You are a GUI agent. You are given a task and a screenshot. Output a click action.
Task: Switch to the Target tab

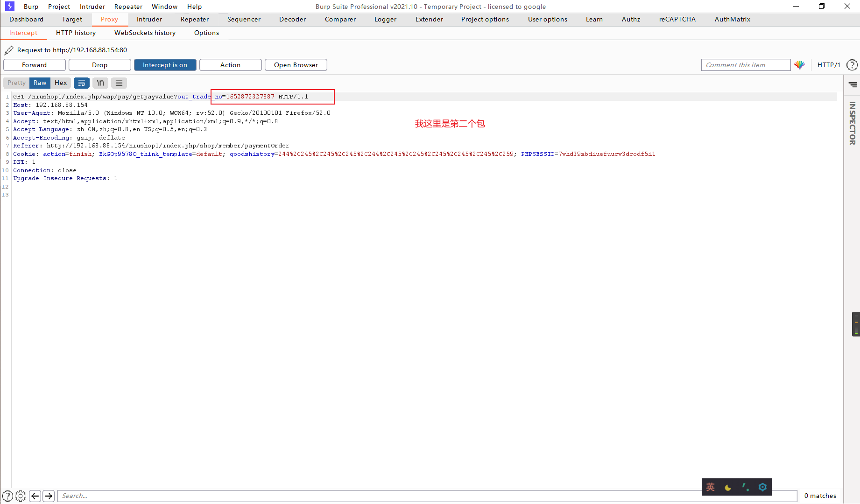72,19
